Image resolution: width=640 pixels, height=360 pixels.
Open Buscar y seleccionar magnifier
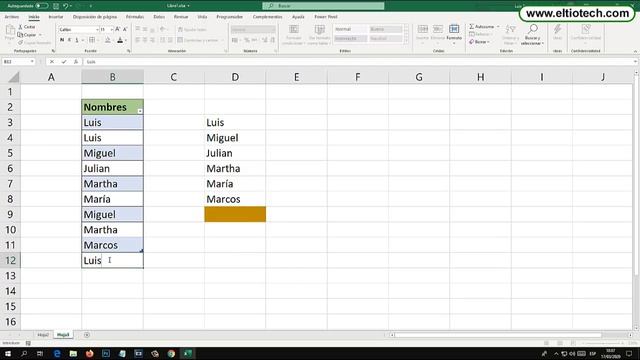[532, 34]
